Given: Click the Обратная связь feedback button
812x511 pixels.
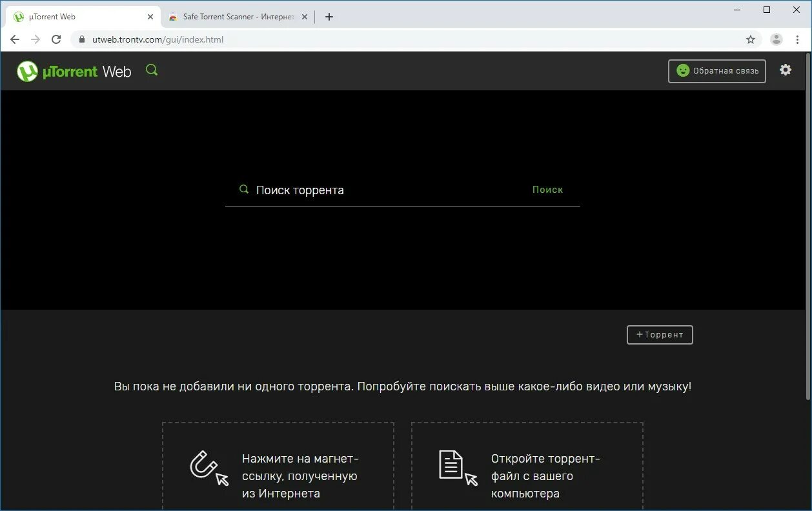Looking at the screenshot, I should (717, 71).
